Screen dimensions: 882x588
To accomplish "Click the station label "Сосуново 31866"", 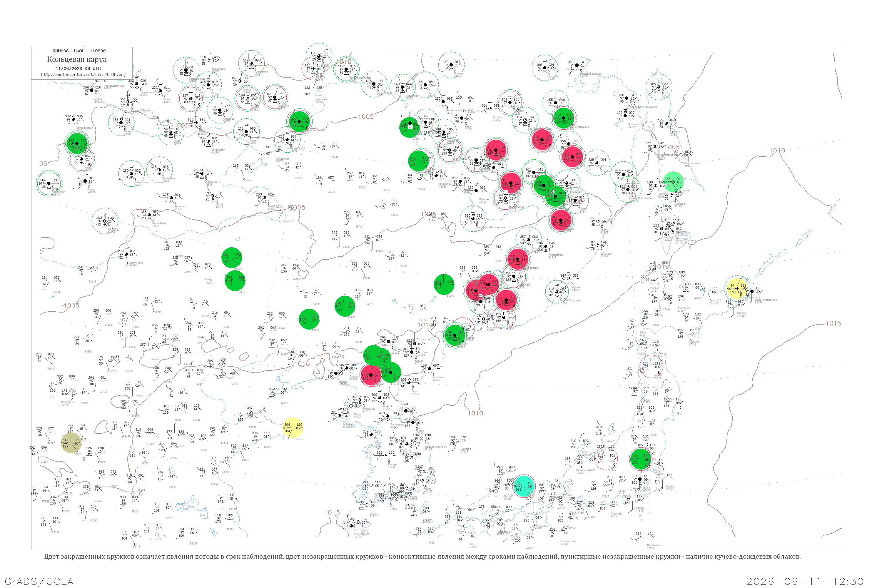I will point(606,255).
